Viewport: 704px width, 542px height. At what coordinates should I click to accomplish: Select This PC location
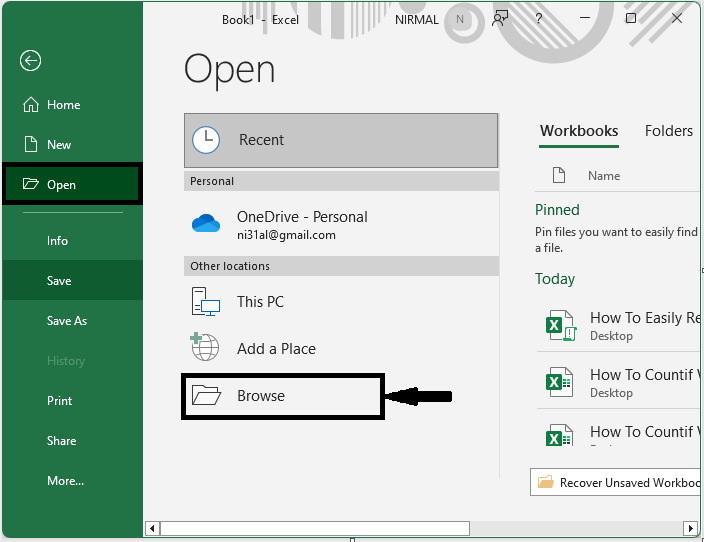coord(341,302)
